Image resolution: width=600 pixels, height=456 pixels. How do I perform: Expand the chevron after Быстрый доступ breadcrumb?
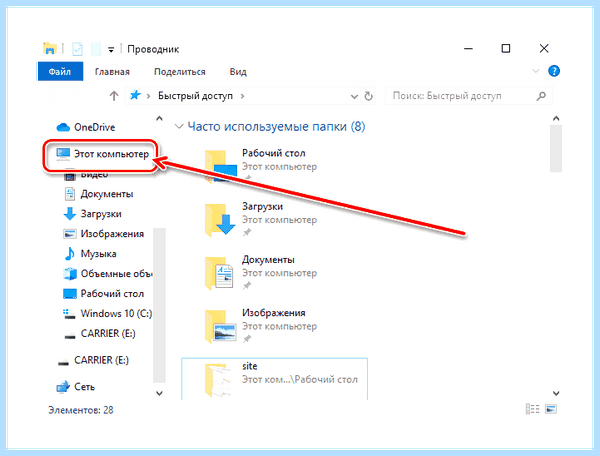pyautogui.click(x=242, y=96)
